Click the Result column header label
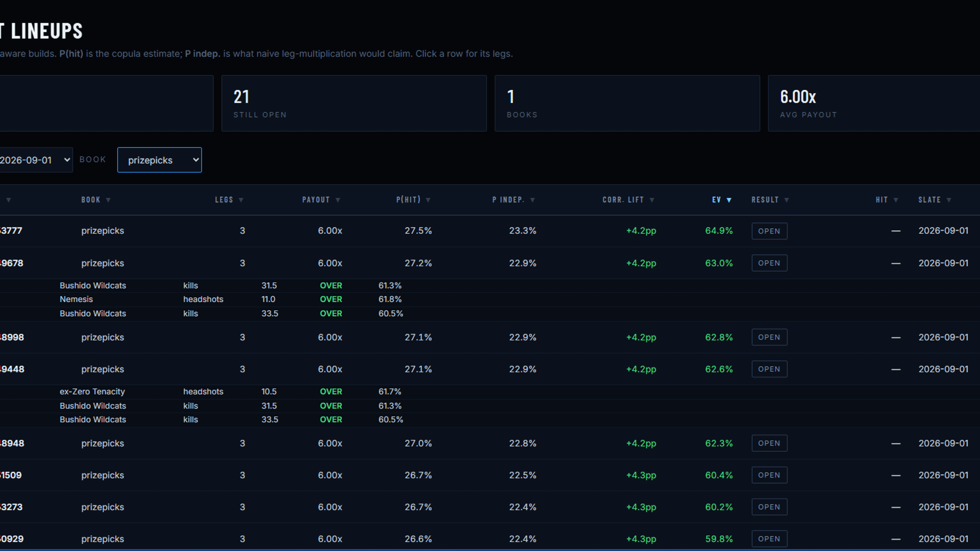Screen dimensions: 980x551 tap(765, 200)
